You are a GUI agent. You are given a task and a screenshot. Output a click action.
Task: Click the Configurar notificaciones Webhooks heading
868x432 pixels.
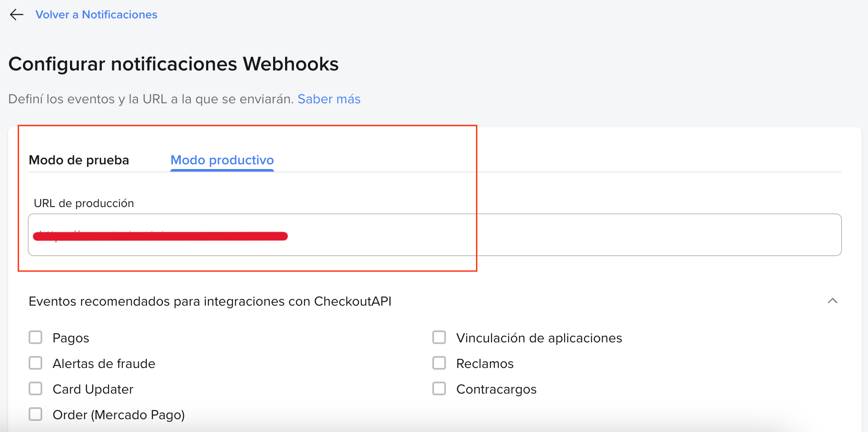(x=174, y=64)
